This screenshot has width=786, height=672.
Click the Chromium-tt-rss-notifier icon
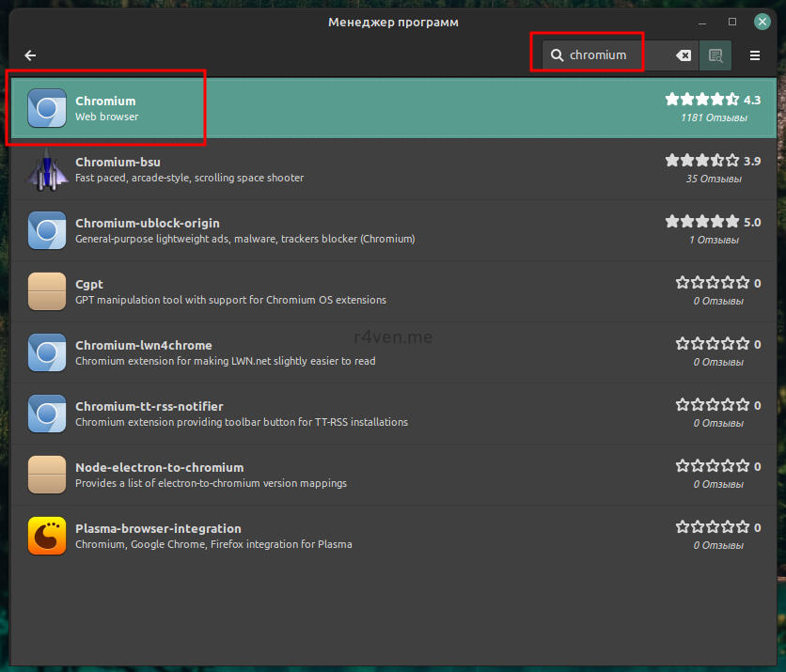pyautogui.click(x=47, y=414)
